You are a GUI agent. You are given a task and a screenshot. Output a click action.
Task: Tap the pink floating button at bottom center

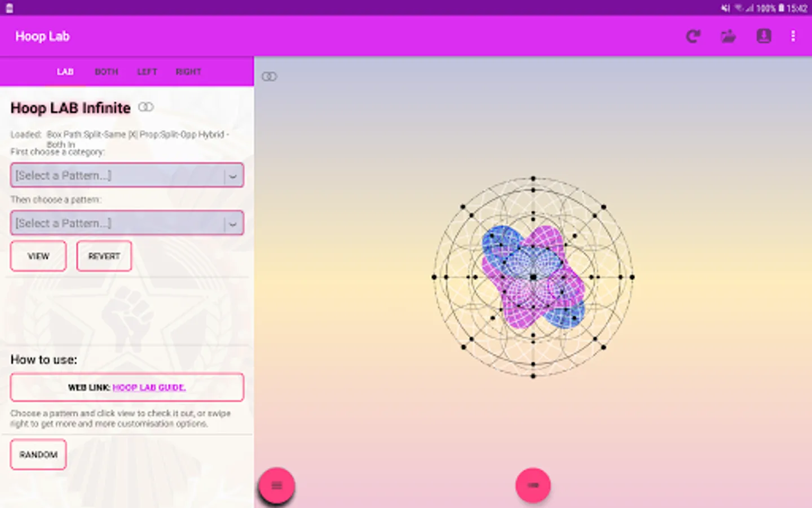click(533, 485)
